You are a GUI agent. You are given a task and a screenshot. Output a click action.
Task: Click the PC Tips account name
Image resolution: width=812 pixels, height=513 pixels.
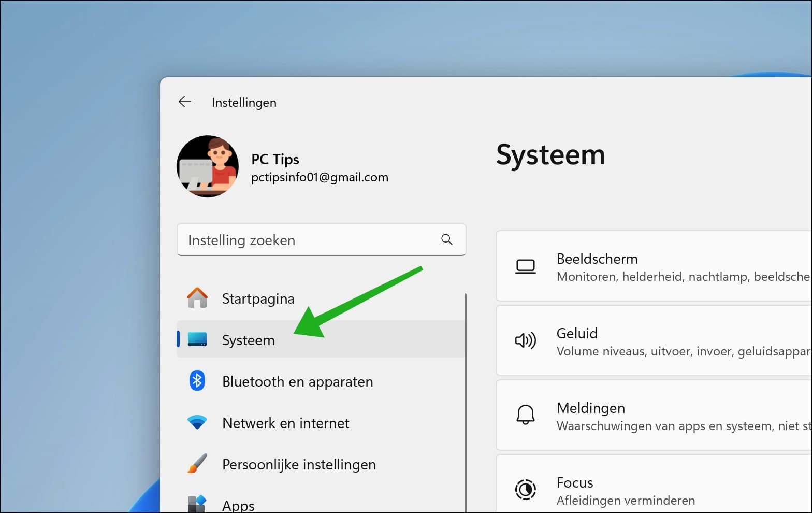275,159
